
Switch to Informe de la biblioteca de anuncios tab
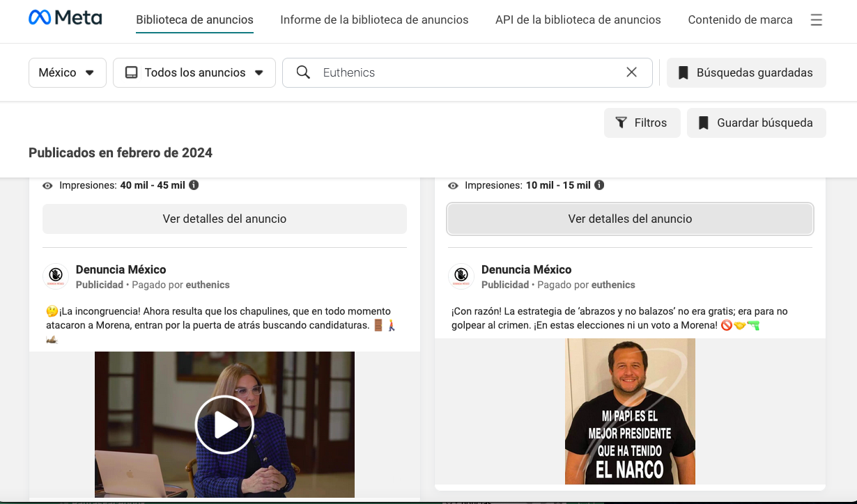point(374,19)
